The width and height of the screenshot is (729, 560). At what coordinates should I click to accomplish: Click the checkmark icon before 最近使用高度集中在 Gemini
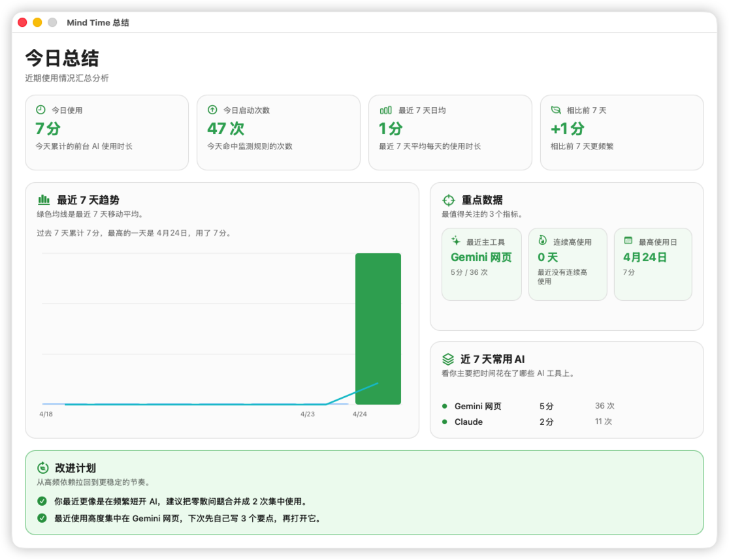(42, 518)
